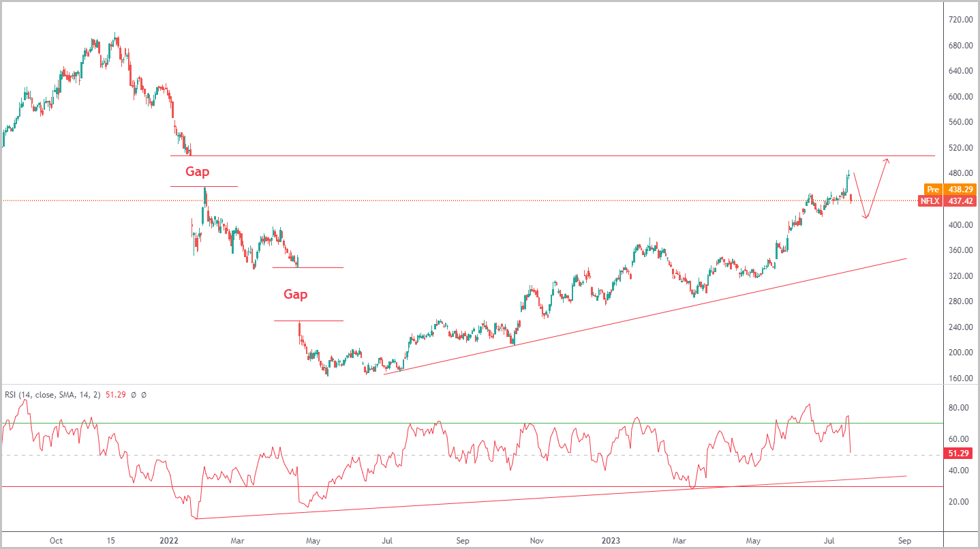Image resolution: width=980 pixels, height=549 pixels.
Task: Select 240.00 on the price scale
Action: tap(960, 327)
